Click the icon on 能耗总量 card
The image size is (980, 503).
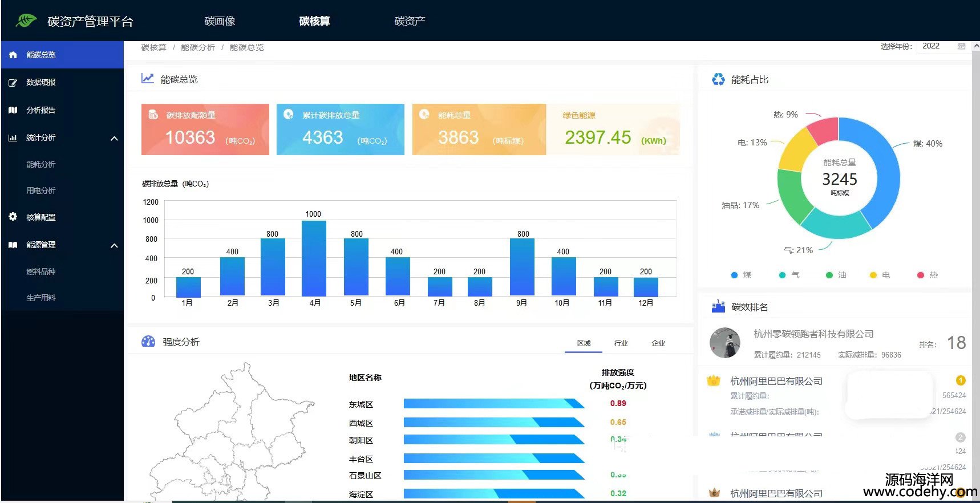tap(424, 114)
